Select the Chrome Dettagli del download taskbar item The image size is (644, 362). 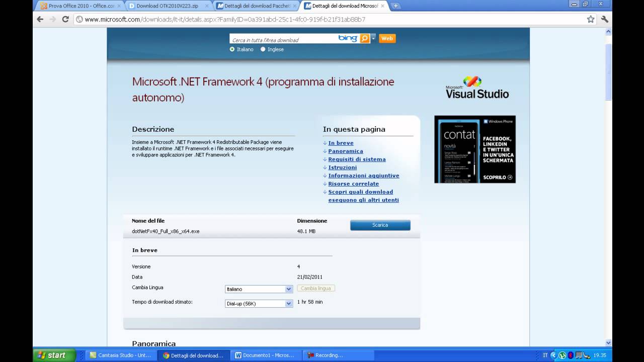tap(193, 355)
